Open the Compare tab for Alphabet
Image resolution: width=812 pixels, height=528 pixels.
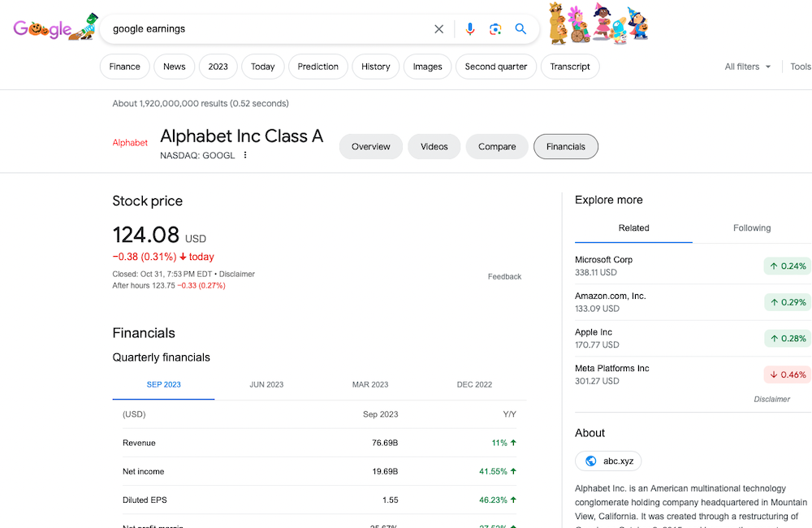pyautogui.click(x=497, y=147)
